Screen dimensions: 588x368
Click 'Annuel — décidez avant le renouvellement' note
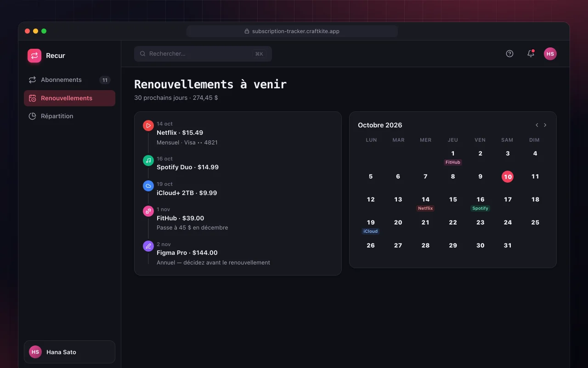coord(213,263)
